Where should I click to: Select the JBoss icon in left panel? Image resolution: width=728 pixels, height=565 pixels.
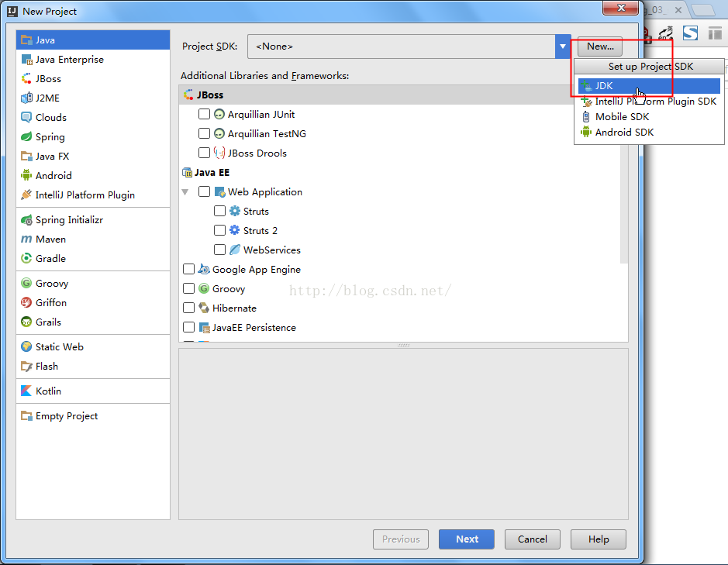(x=26, y=79)
